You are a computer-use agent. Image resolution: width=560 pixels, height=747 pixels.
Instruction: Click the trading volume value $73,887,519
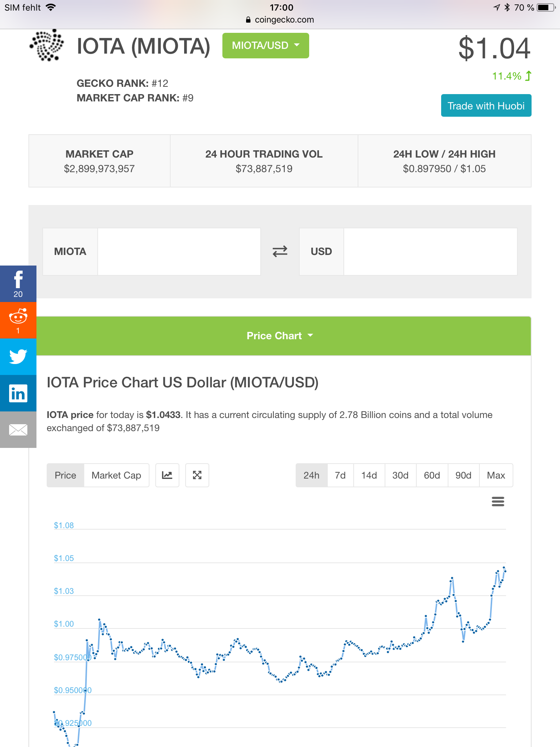click(264, 169)
